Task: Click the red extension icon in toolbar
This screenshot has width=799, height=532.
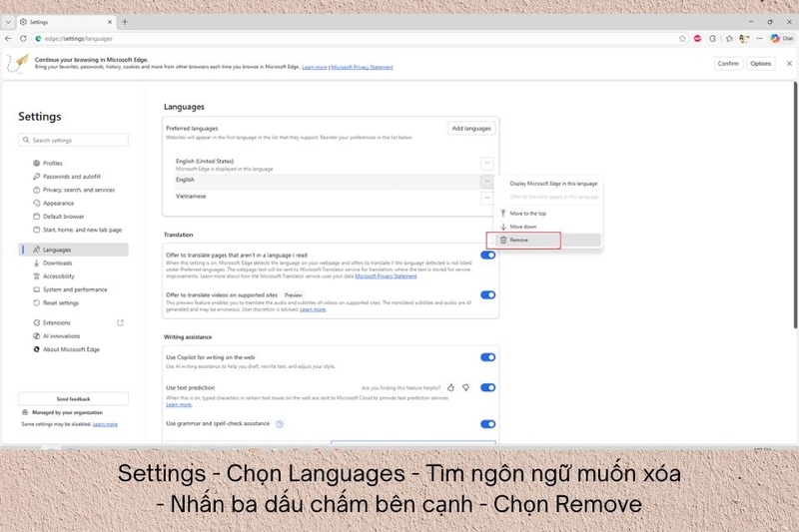Action: 697,39
